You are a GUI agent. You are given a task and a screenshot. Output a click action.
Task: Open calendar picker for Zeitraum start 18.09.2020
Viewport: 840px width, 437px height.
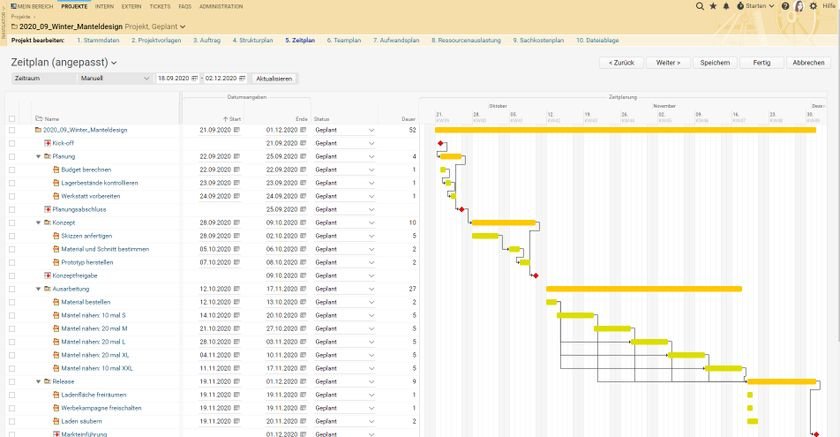click(x=194, y=78)
